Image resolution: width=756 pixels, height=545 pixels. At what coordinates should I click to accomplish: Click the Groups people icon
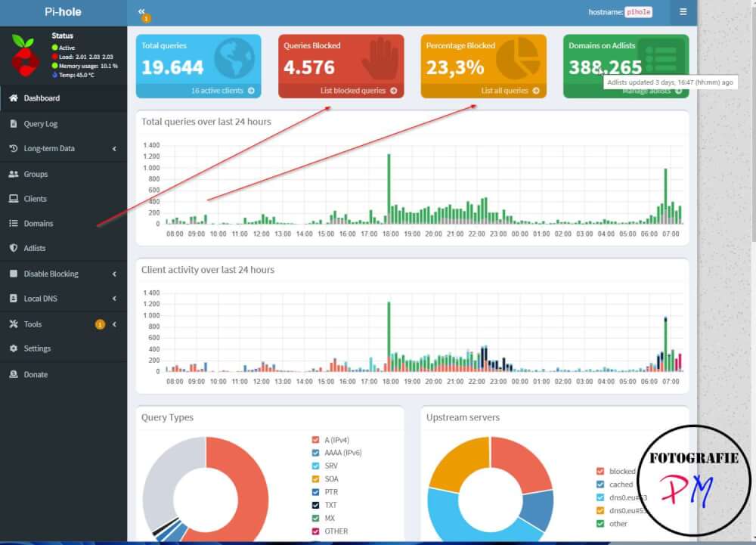(x=14, y=174)
